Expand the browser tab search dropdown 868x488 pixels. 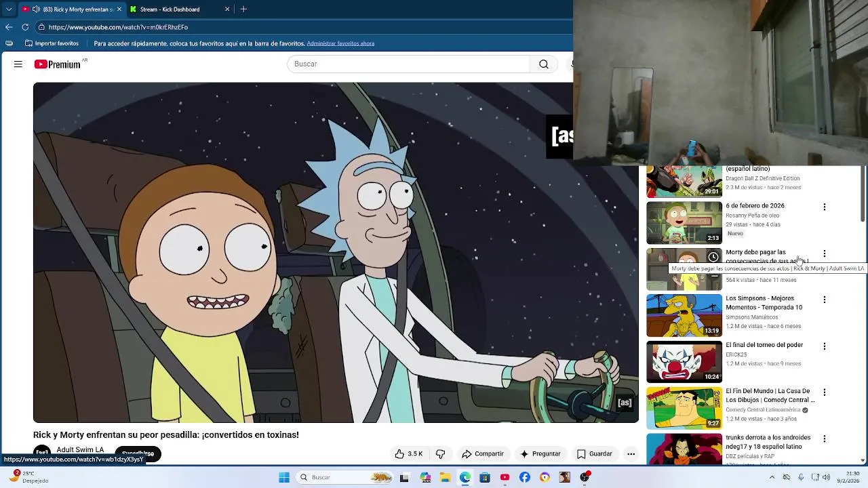(9, 9)
